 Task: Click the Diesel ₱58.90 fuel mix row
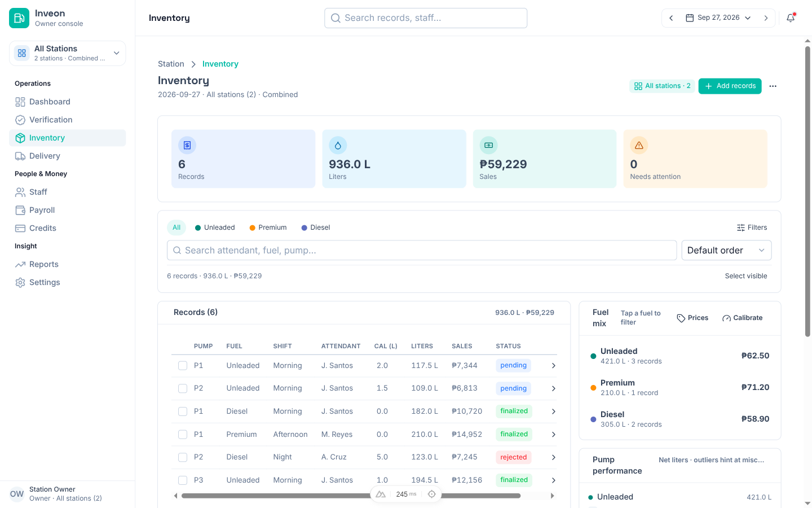(679, 419)
